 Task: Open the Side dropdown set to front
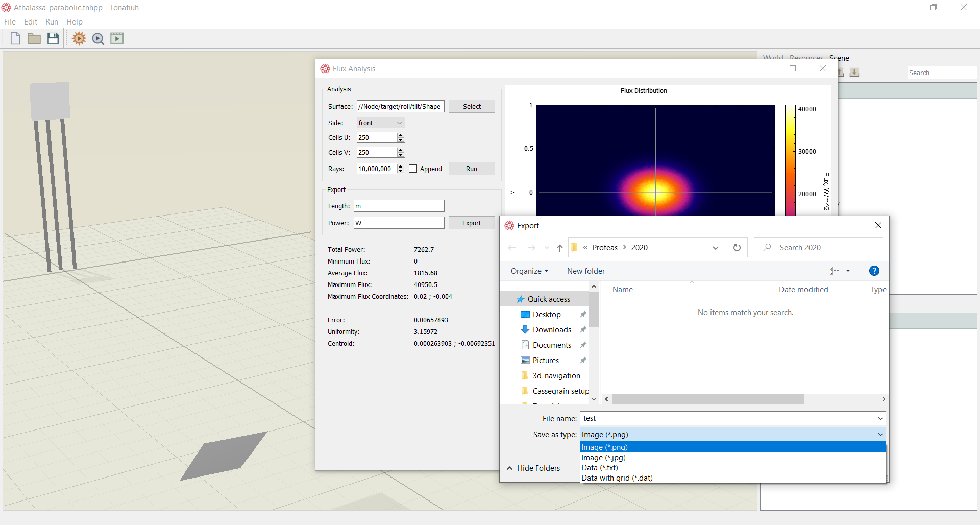(x=381, y=123)
